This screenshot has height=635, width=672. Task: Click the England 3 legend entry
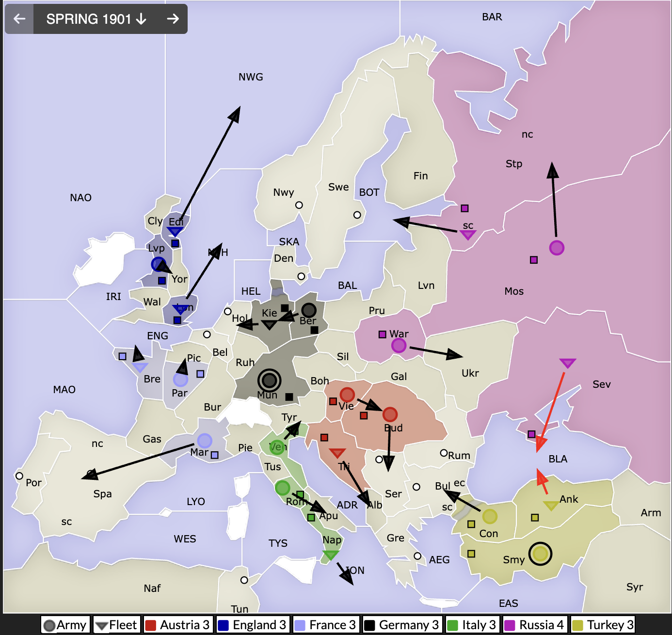point(252,625)
